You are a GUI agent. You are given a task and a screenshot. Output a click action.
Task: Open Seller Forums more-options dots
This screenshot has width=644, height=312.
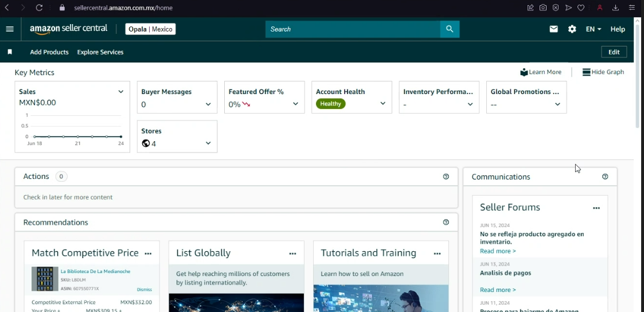point(596,208)
